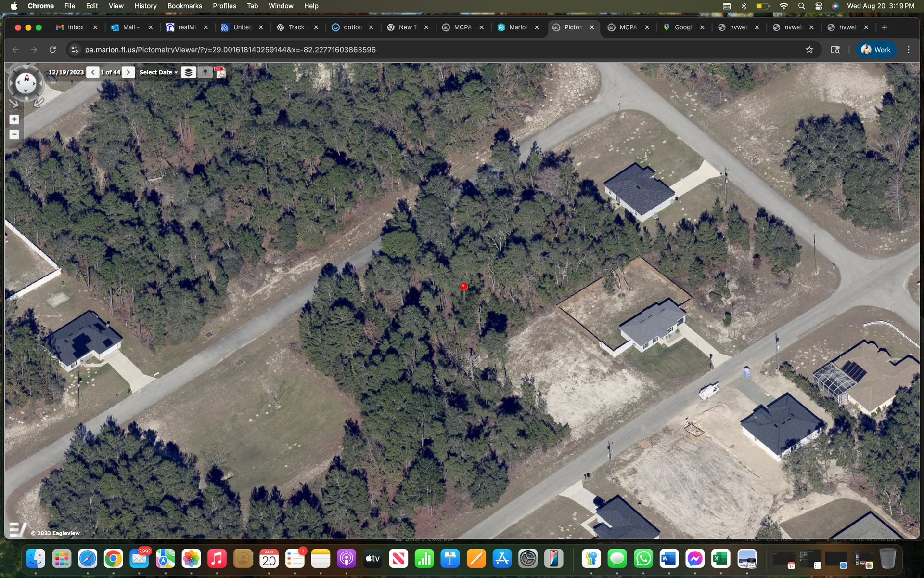Zoom in using the plus control

(x=14, y=119)
